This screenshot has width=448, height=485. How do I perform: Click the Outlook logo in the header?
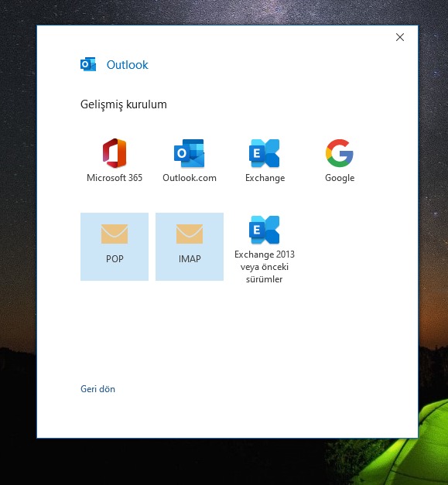(x=88, y=64)
